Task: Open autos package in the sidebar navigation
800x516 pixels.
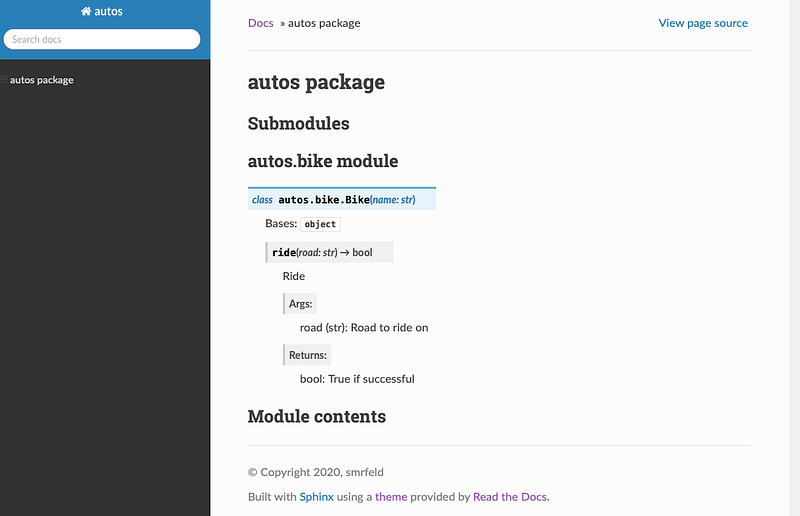Action: [x=41, y=80]
